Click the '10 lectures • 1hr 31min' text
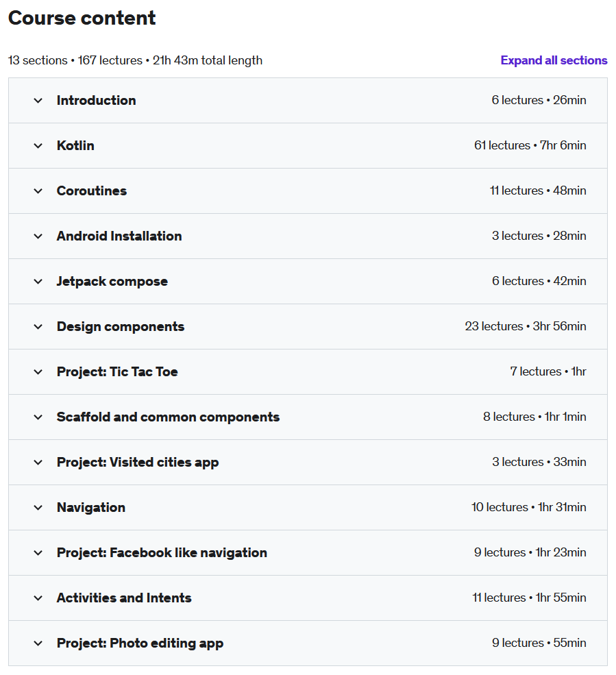 pos(529,507)
